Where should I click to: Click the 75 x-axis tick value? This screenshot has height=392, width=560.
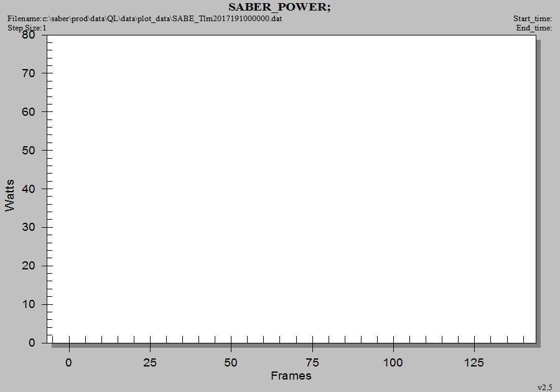[x=312, y=363]
